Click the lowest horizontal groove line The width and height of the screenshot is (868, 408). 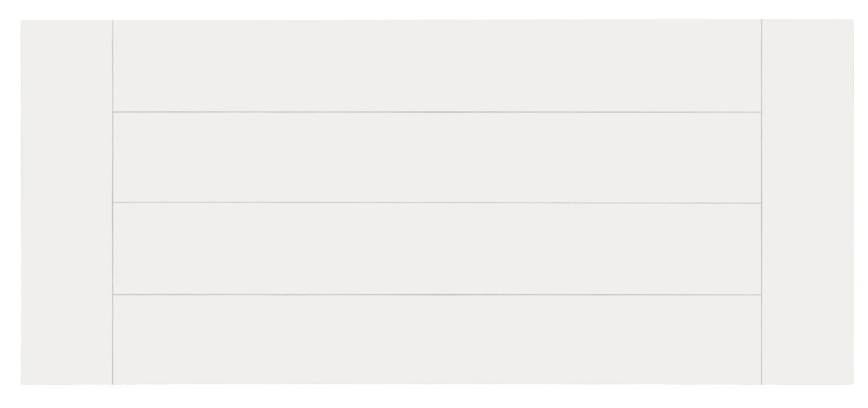click(437, 294)
